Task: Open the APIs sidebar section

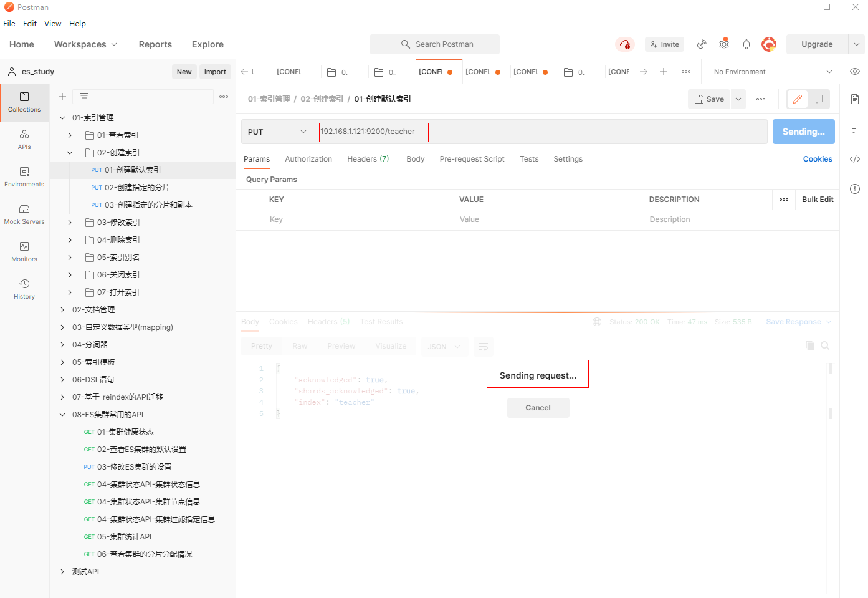Action: pyautogui.click(x=24, y=139)
